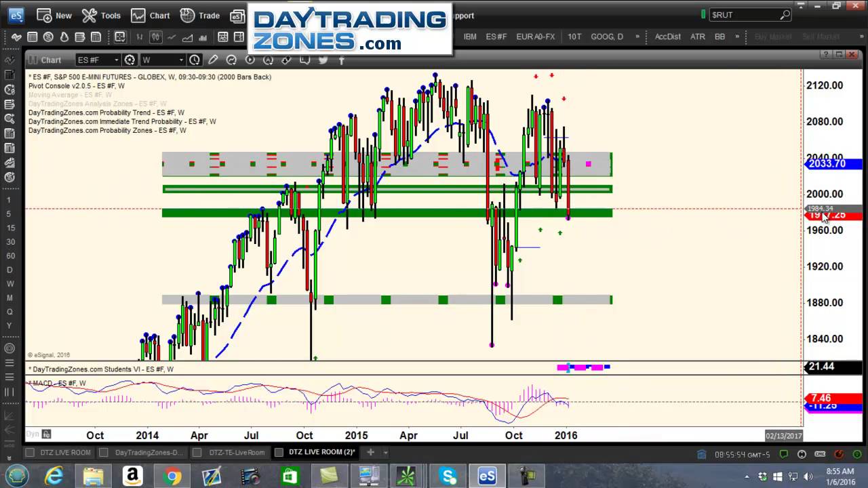The image size is (868, 488).
Task: Click the clock time template icon
Action: click(195, 60)
